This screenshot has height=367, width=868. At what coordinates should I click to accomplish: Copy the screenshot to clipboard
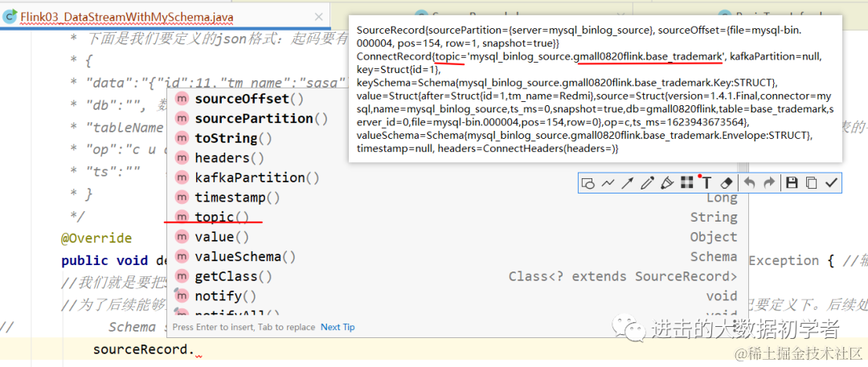coord(812,183)
